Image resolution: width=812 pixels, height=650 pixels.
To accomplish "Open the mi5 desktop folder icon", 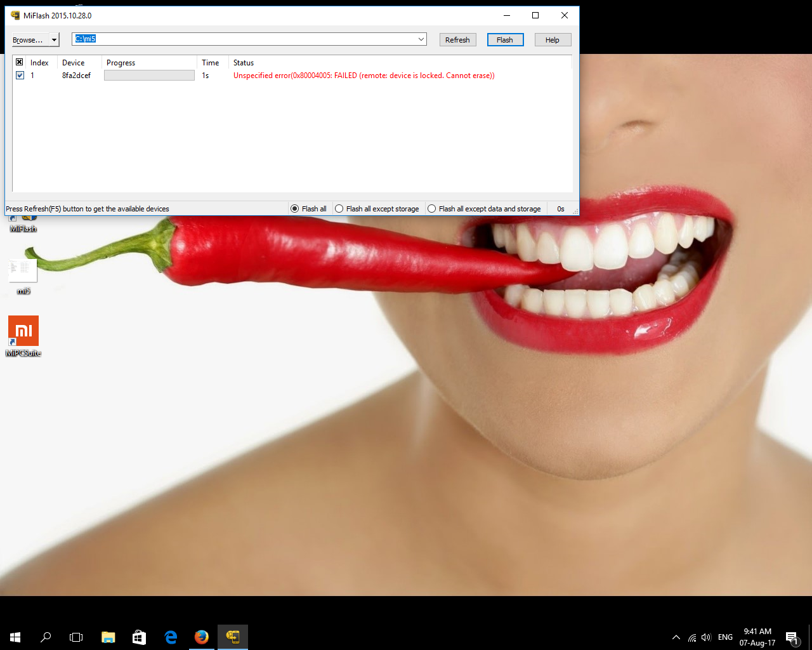I will (x=23, y=272).
